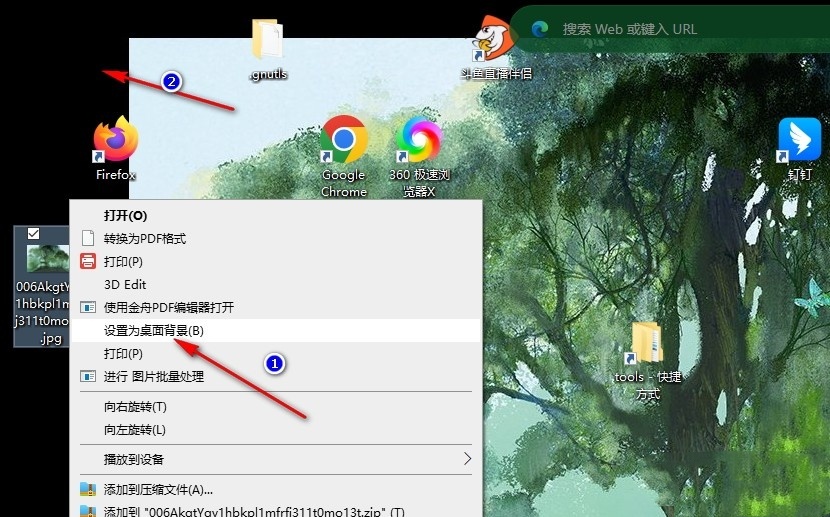This screenshot has width=830, height=517.
Task: Click the 斗鱼直播伴侣 desktop icon
Action: [x=494, y=40]
